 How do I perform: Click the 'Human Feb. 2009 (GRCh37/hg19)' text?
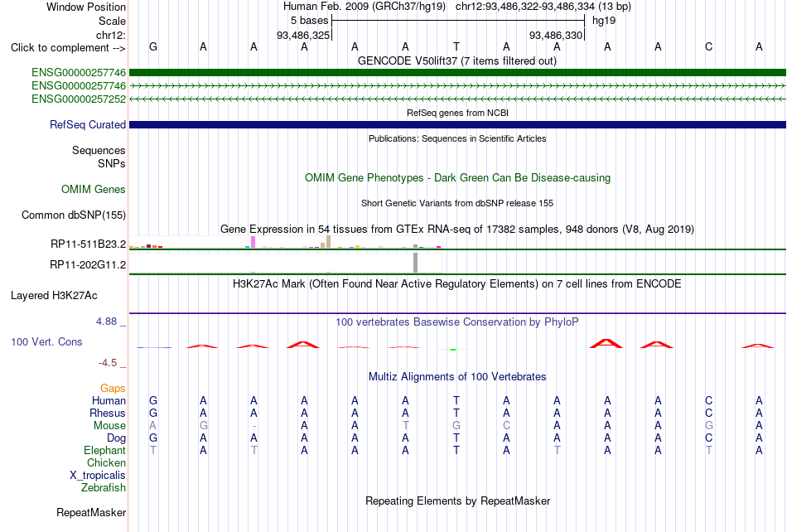tap(365, 7)
